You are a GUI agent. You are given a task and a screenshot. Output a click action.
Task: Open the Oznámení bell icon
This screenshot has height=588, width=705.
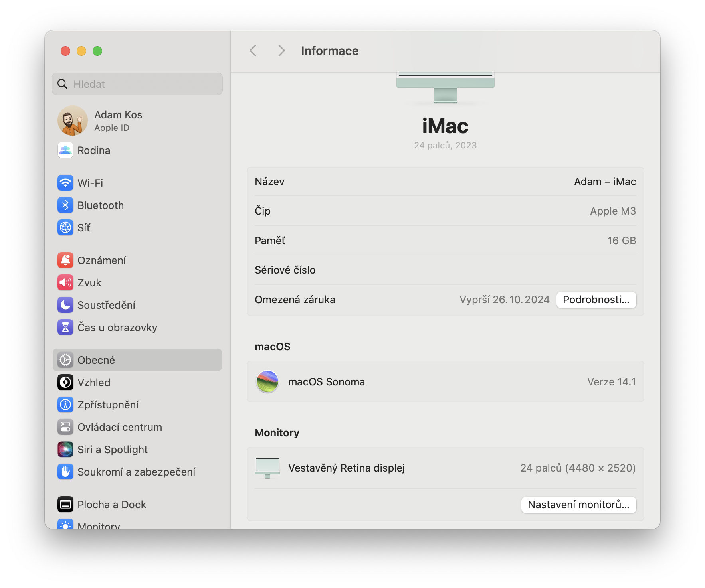[x=65, y=260]
